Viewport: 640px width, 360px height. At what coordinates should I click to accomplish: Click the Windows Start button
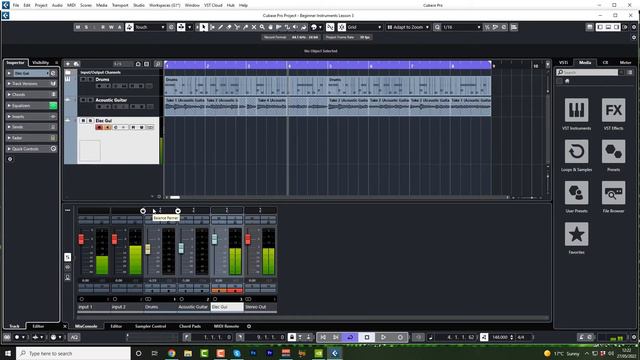point(8,353)
